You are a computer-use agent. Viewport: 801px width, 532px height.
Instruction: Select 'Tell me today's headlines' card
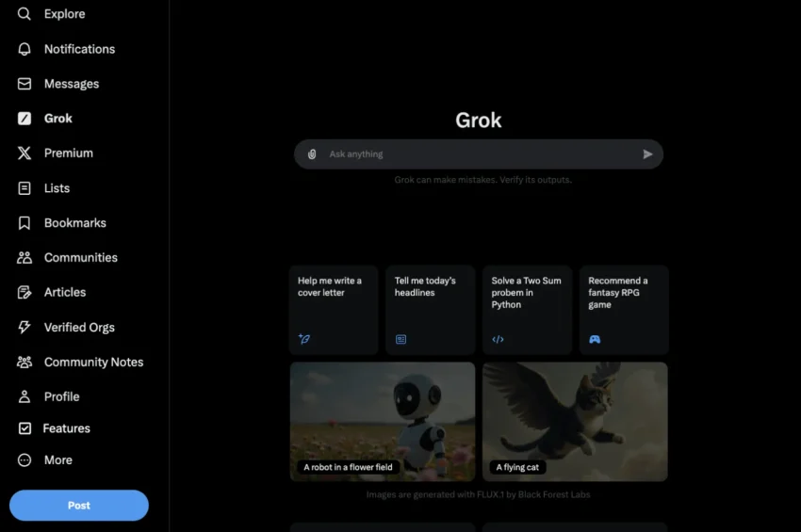tap(430, 310)
